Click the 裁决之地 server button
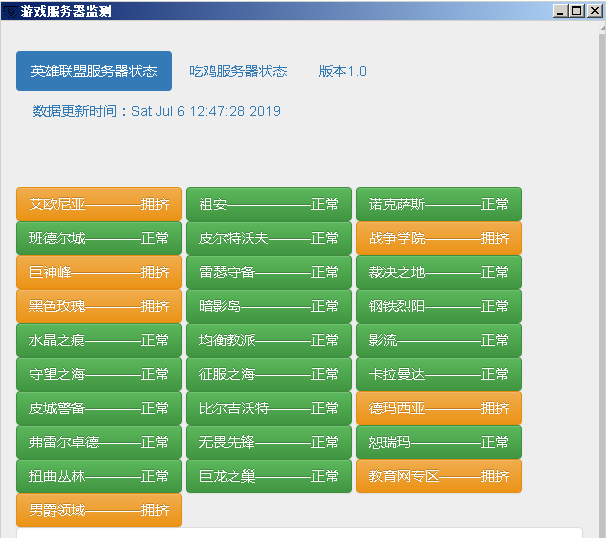This screenshot has width=606, height=538. point(439,272)
